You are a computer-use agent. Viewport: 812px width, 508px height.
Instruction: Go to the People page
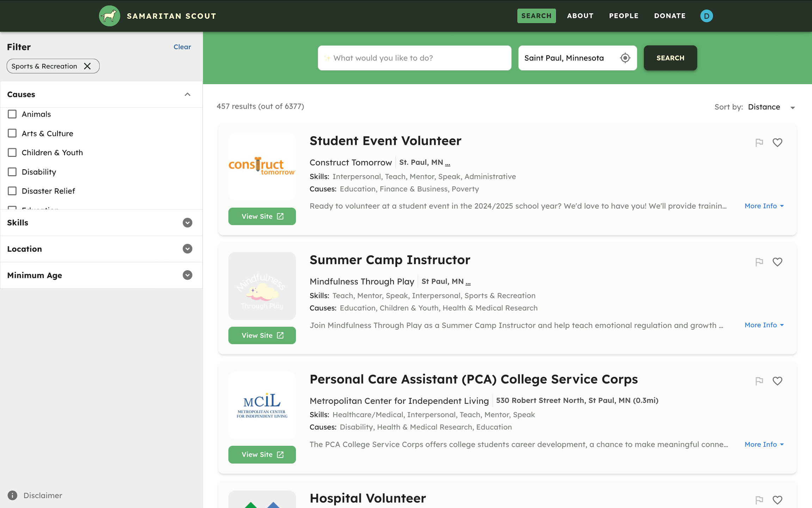point(623,16)
